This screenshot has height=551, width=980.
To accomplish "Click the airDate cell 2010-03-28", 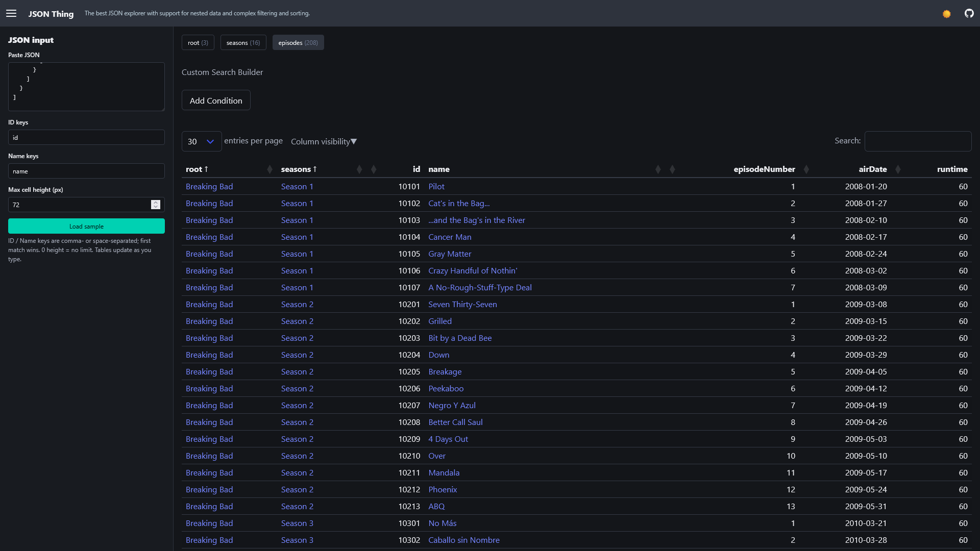I will 866,540.
